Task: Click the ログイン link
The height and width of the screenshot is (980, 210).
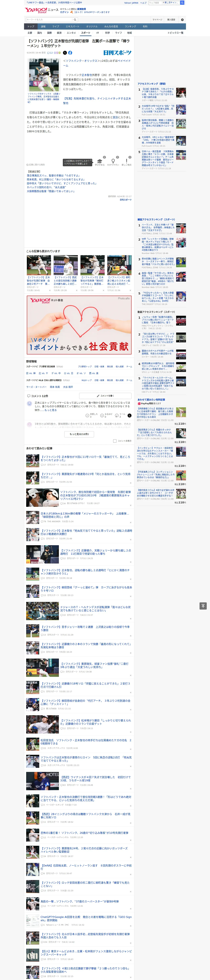Action: pos(64,12)
